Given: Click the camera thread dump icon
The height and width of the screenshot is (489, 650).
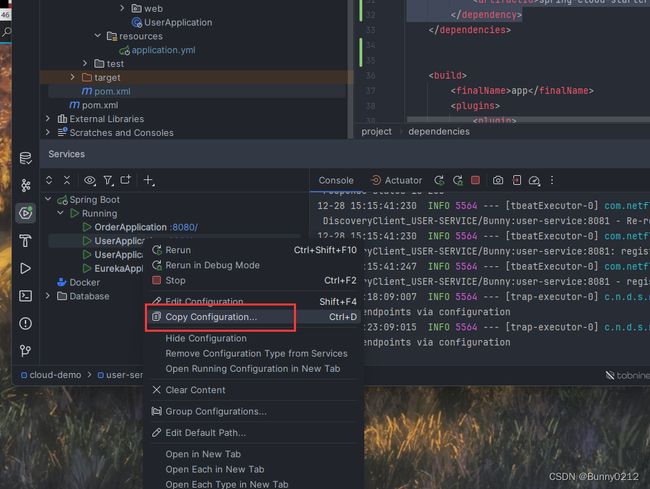Looking at the screenshot, I should tap(498, 180).
